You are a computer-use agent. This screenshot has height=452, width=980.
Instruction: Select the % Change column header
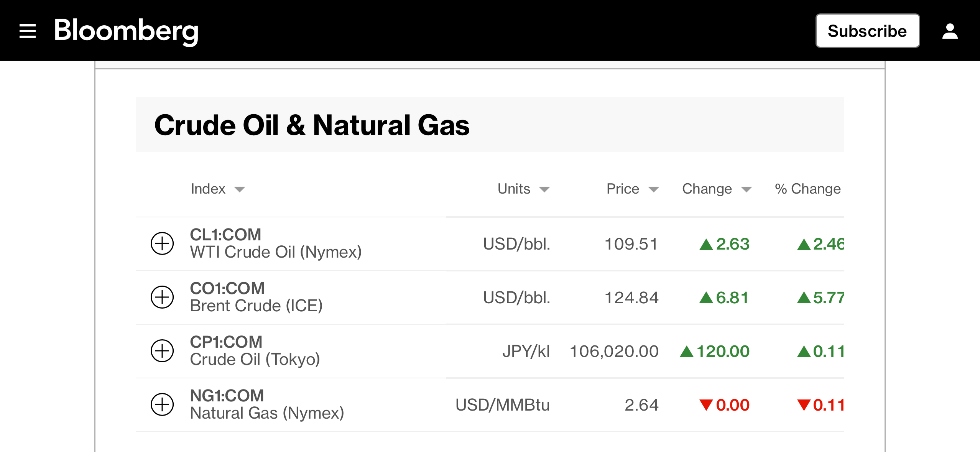pyautogui.click(x=807, y=189)
